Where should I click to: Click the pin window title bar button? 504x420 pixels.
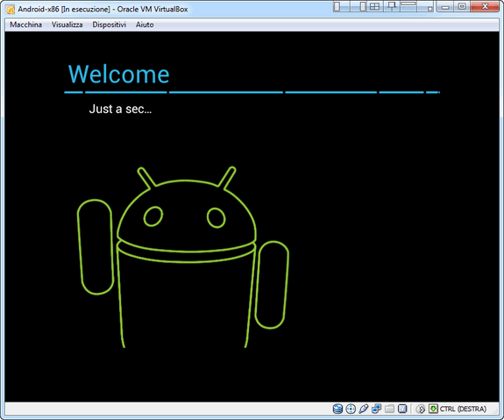click(x=392, y=6)
